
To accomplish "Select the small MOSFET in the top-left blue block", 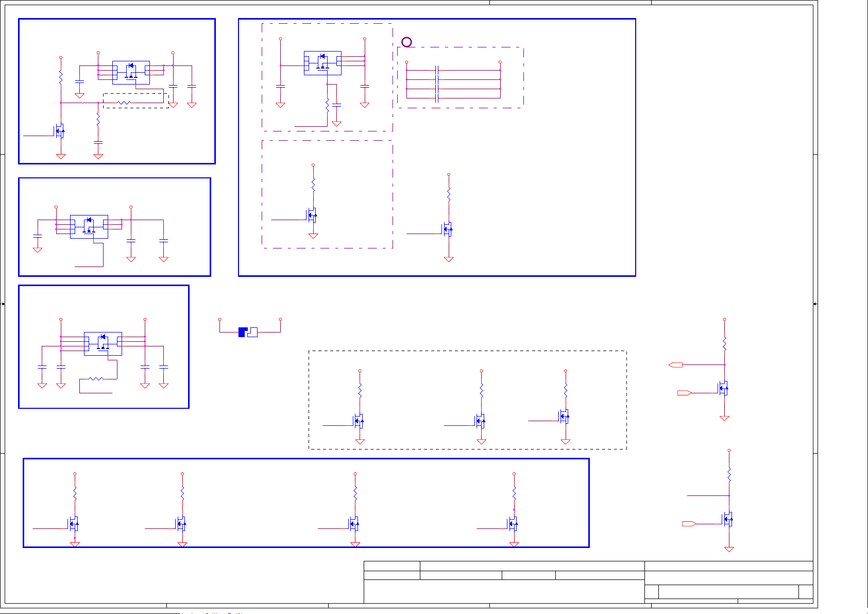I will coord(60,131).
